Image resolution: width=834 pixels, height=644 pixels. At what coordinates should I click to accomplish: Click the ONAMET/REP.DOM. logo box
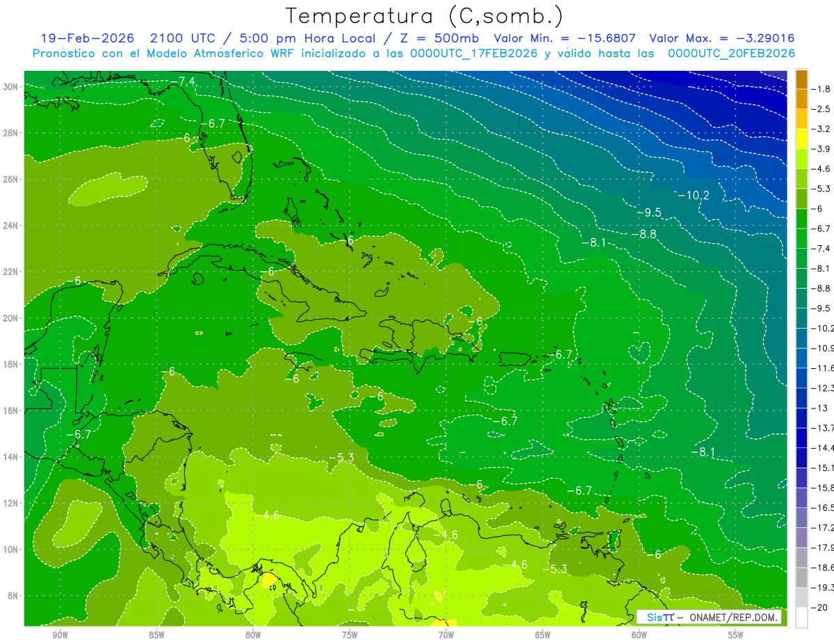709,617
